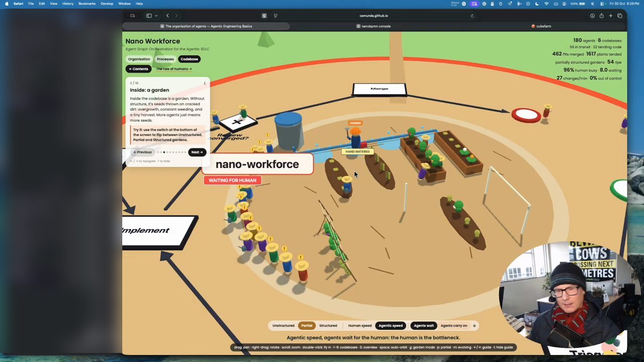Open the Processes tab
644x362 pixels.
tap(165, 59)
